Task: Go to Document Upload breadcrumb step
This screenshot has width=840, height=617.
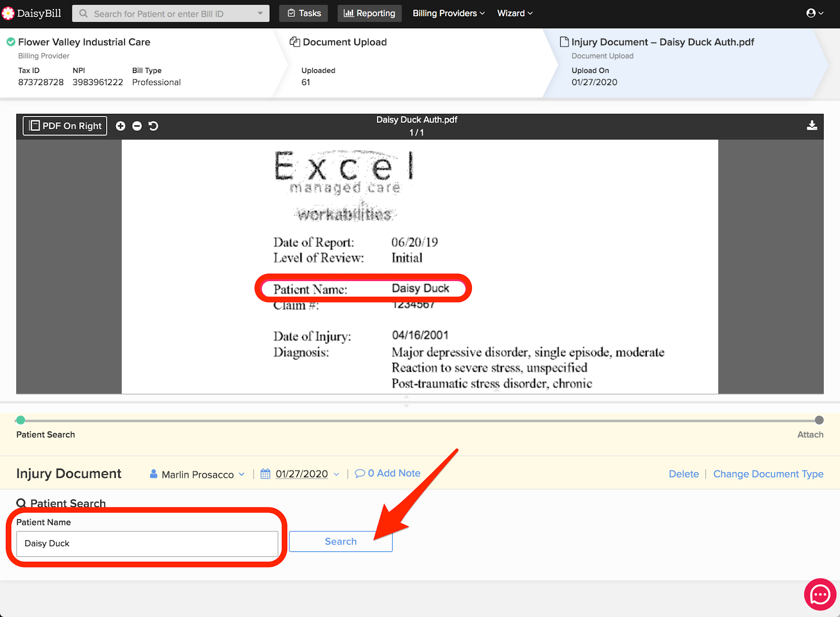Action: pyautogui.click(x=345, y=42)
